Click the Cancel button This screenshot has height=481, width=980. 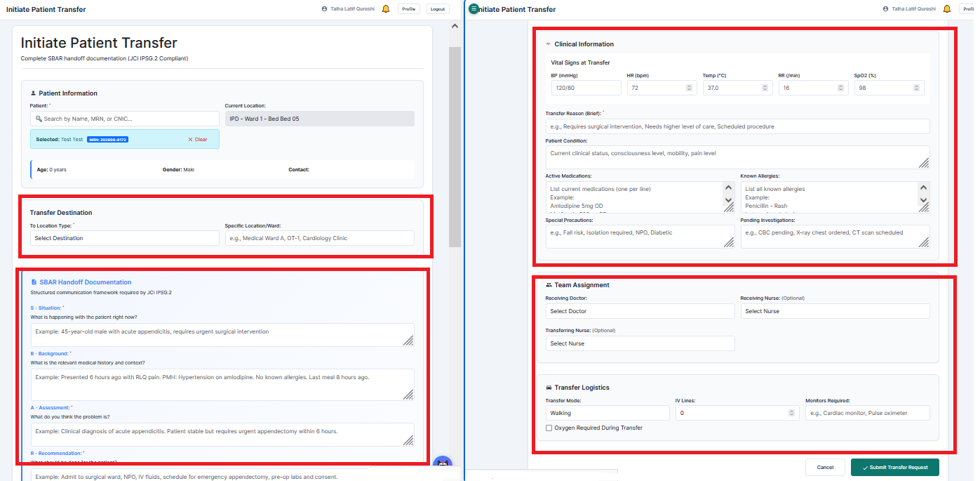click(x=825, y=467)
